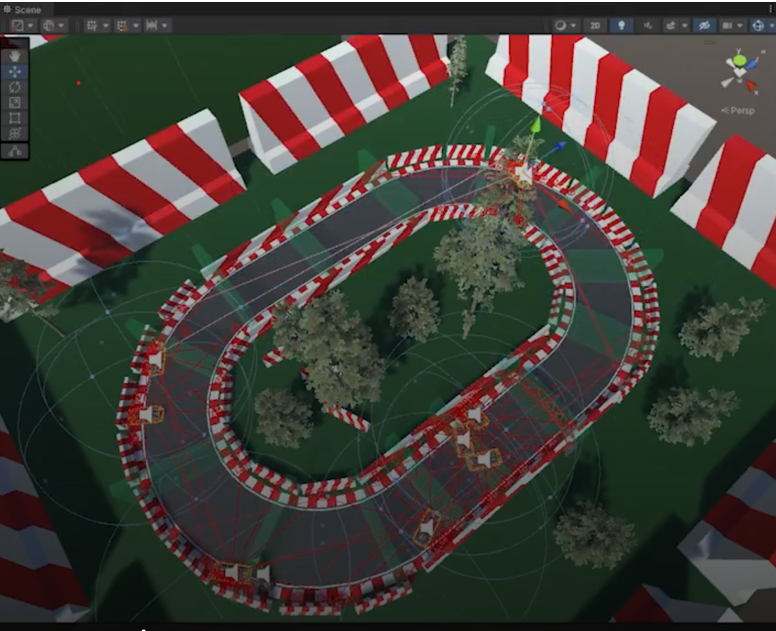
Task: Toggle hidden objects scene visibility
Action: (704, 25)
